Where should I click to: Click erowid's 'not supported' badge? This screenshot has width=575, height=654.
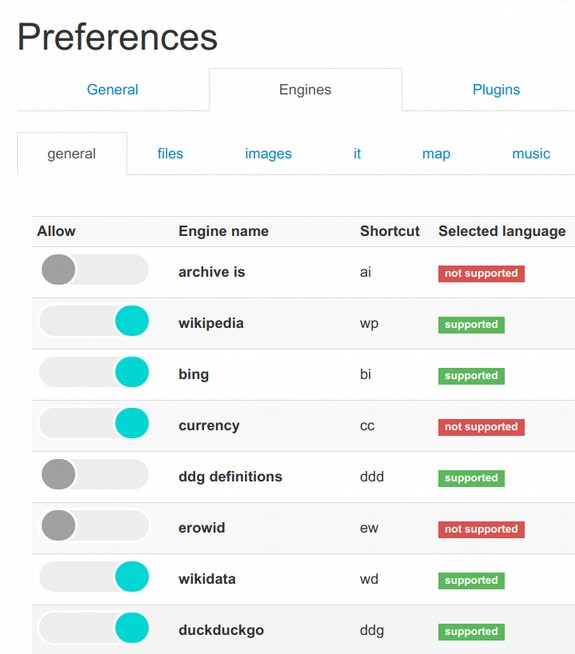(481, 529)
